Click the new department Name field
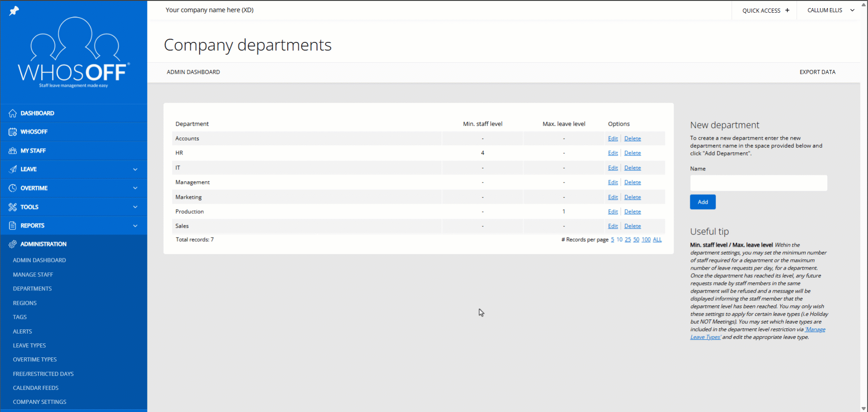The height and width of the screenshot is (412, 868). [758, 183]
